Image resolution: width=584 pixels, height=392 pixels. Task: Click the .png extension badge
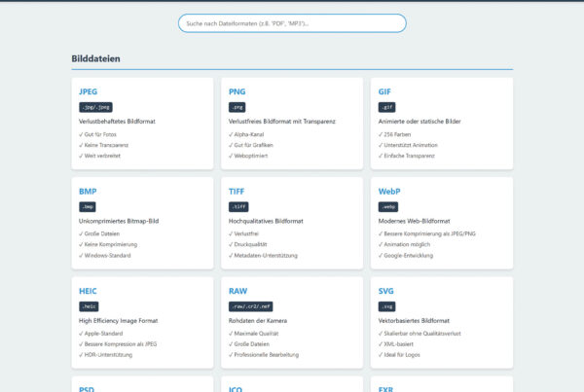coord(237,107)
